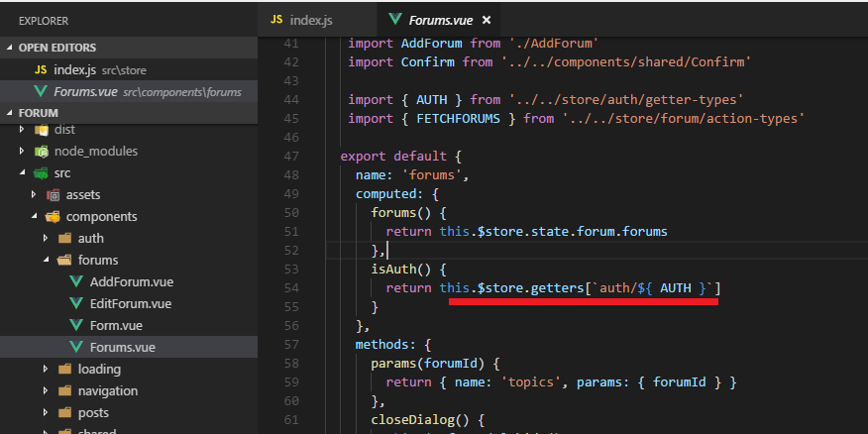This screenshot has width=868, height=434.
Task: Click this.$store.state.forum.forums on line 51
Action: 554,232
